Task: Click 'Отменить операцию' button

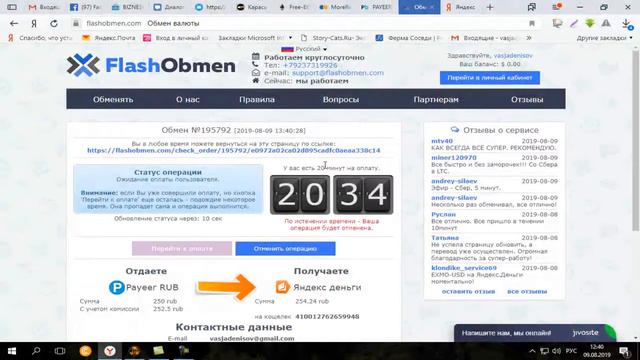Action: tap(285, 249)
